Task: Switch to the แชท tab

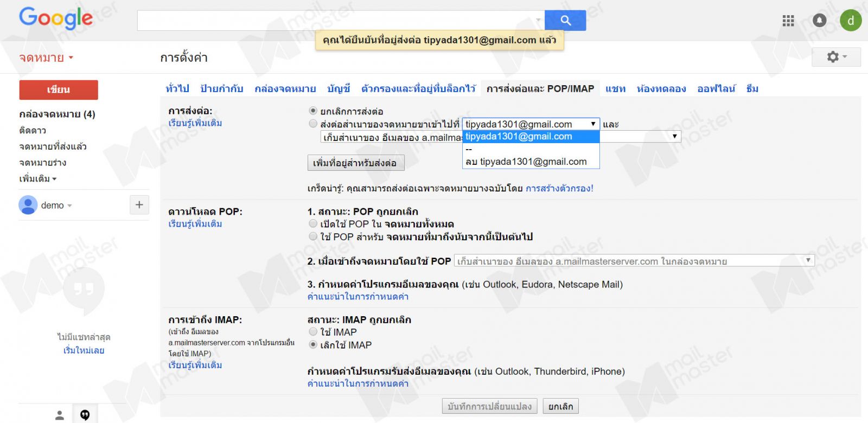Action: pyautogui.click(x=616, y=88)
